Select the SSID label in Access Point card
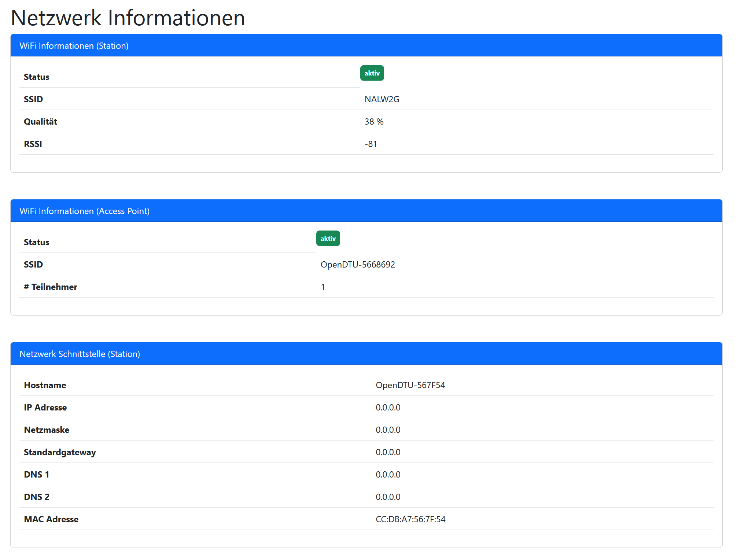The height and width of the screenshot is (560, 737). (x=33, y=264)
